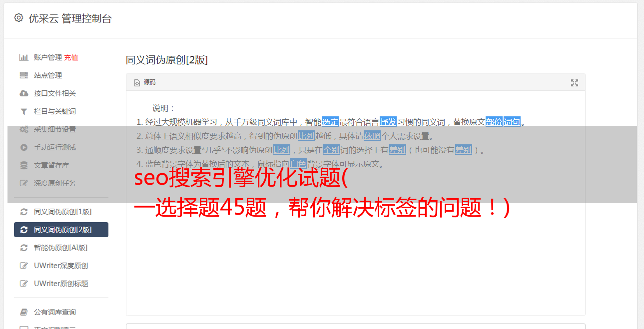The height and width of the screenshot is (329, 644).
Task: Click the server icon beside 站点管理
Action: click(23, 75)
